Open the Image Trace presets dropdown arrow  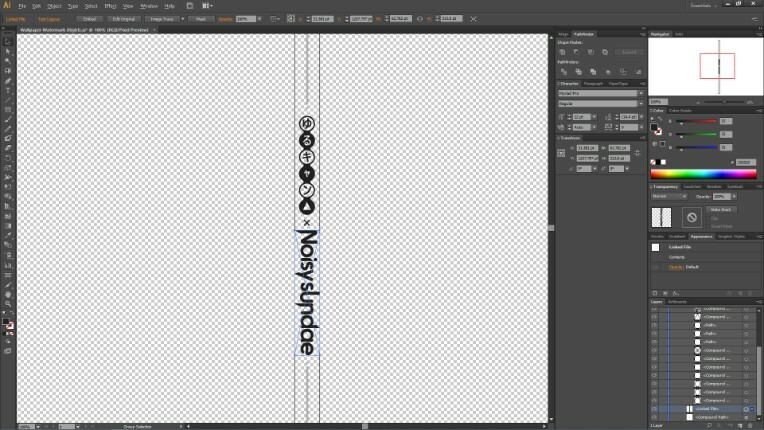(x=183, y=19)
